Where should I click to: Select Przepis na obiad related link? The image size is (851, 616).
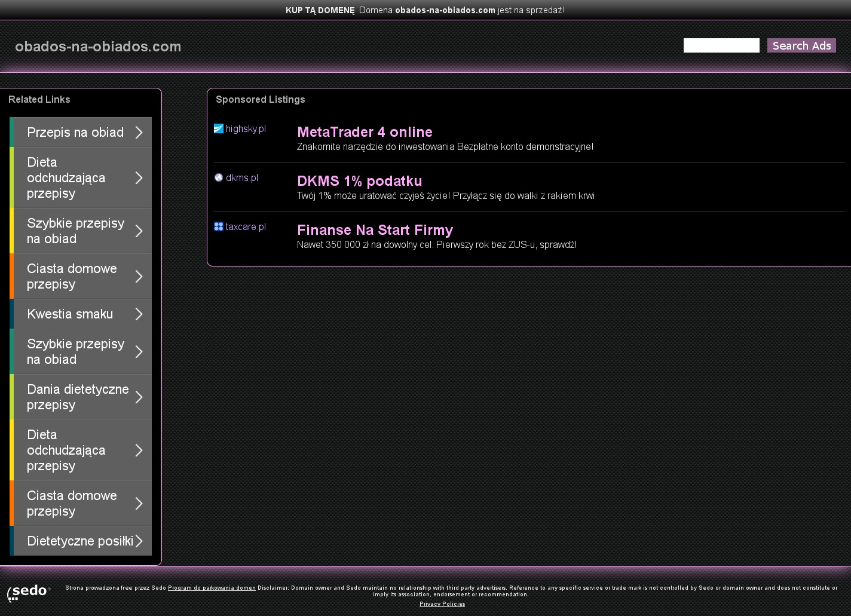(x=75, y=133)
